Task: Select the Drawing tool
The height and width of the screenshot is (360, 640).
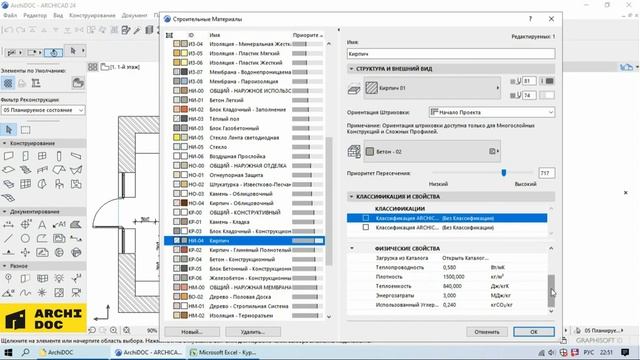Action: click(59, 238)
